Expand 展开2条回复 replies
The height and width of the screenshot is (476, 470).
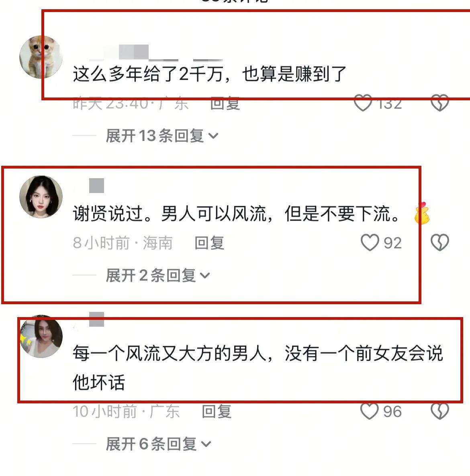click(x=158, y=275)
